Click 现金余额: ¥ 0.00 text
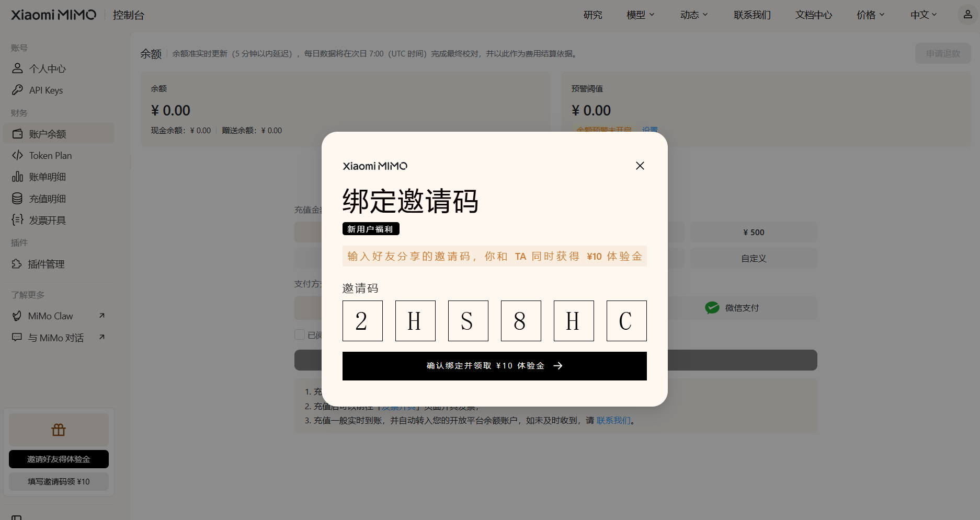Viewport: 980px width, 520px height. (181, 131)
